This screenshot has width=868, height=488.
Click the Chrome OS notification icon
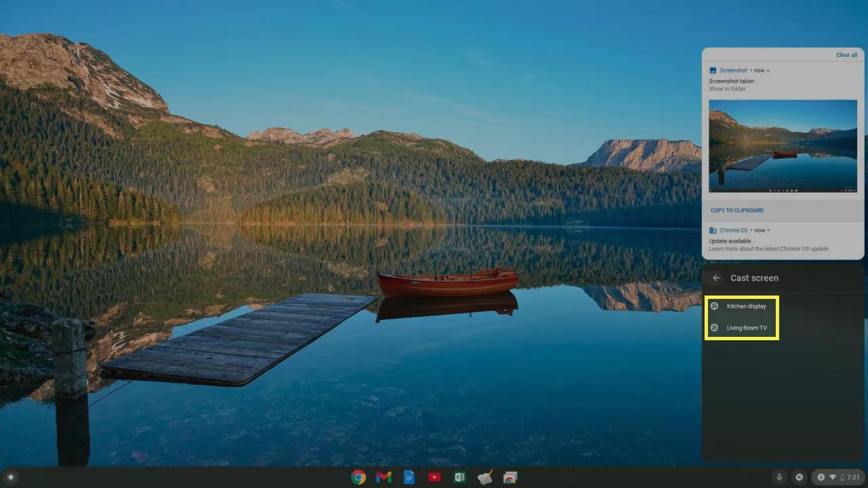click(713, 230)
